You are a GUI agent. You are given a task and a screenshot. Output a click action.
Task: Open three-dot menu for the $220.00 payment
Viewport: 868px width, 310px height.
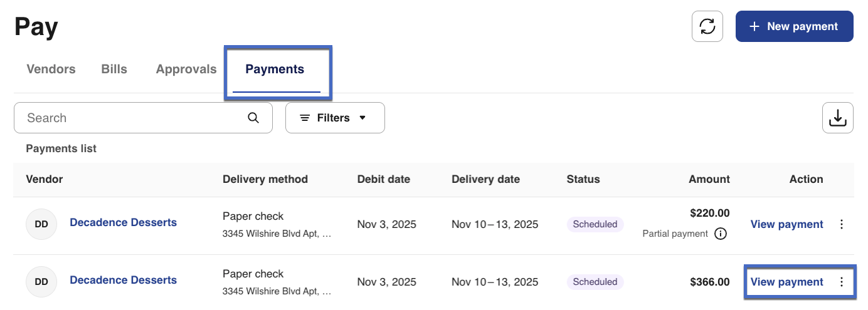tap(842, 224)
